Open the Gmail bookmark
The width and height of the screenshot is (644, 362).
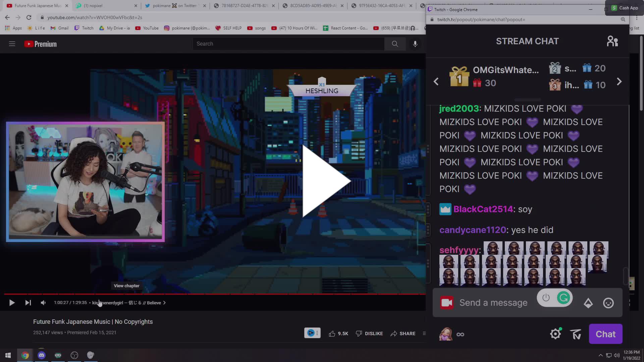click(x=59, y=28)
